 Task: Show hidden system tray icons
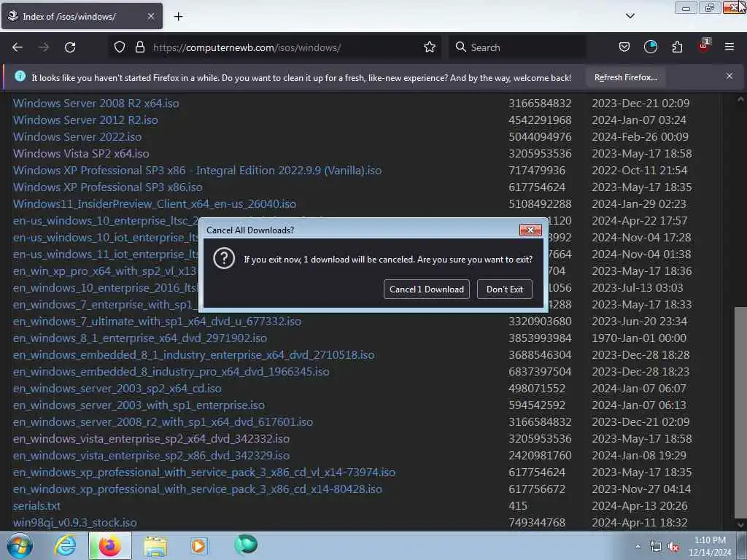(638, 546)
